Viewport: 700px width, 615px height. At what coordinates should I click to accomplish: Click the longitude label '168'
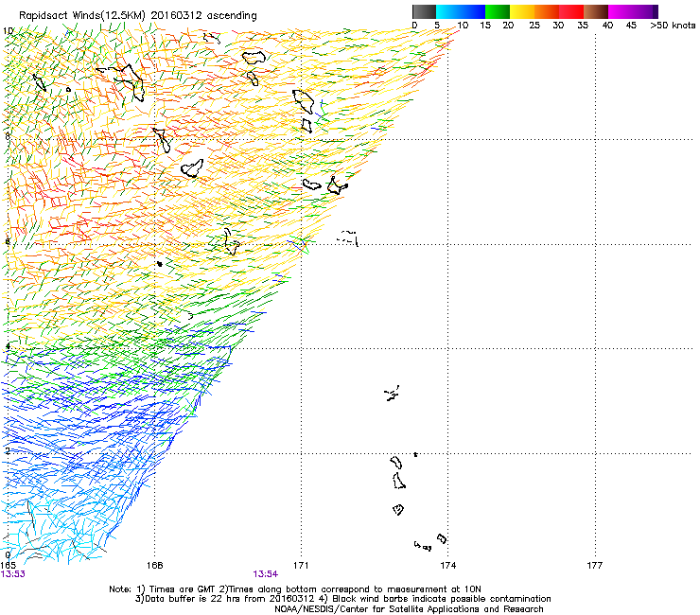pos(154,566)
